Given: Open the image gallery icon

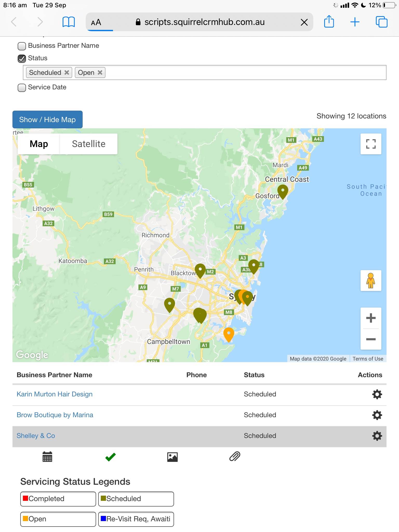Looking at the screenshot, I should 172,457.
